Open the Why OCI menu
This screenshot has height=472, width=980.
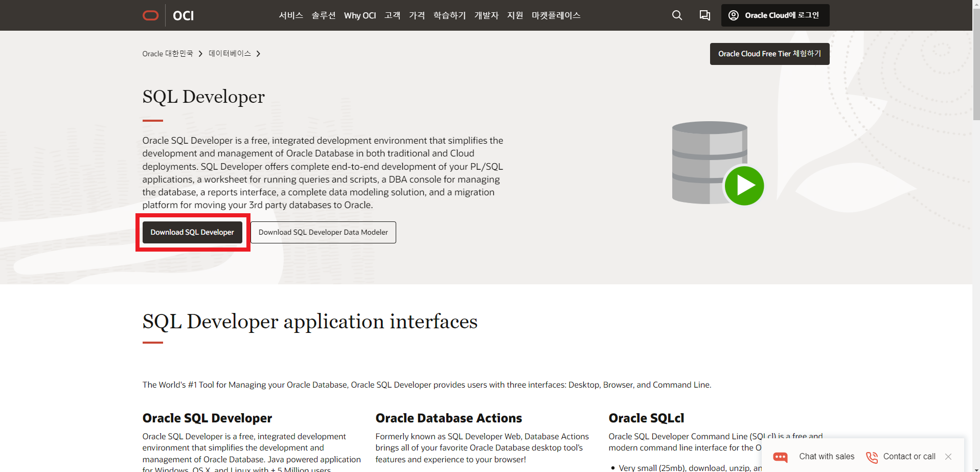[x=360, y=15]
